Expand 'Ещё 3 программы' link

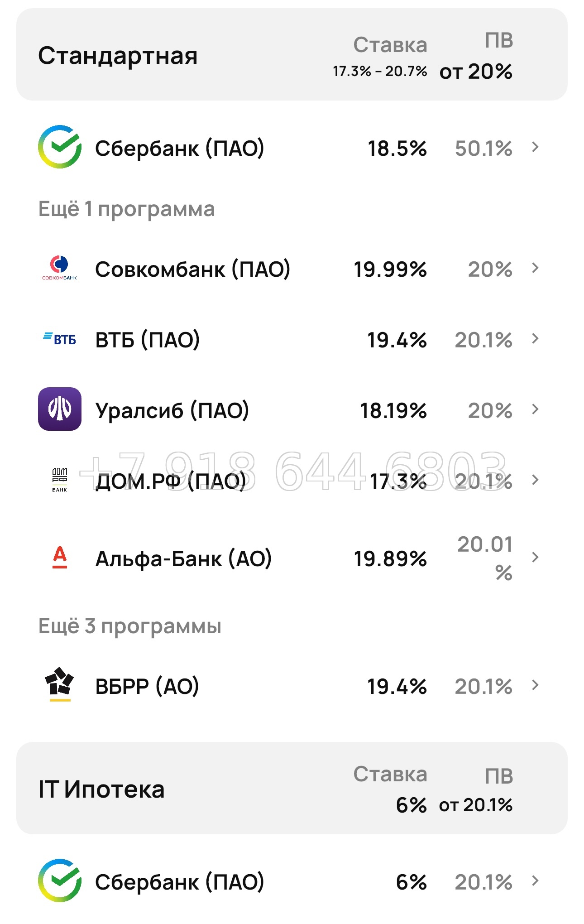pos(130,626)
